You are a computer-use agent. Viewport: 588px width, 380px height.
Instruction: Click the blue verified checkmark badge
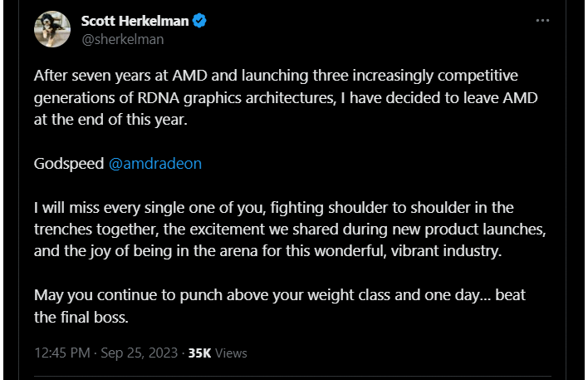tap(199, 21)
